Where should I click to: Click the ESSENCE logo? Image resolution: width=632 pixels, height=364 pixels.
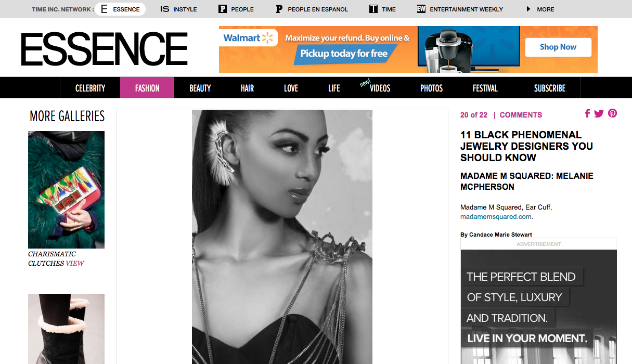(104, 49)
